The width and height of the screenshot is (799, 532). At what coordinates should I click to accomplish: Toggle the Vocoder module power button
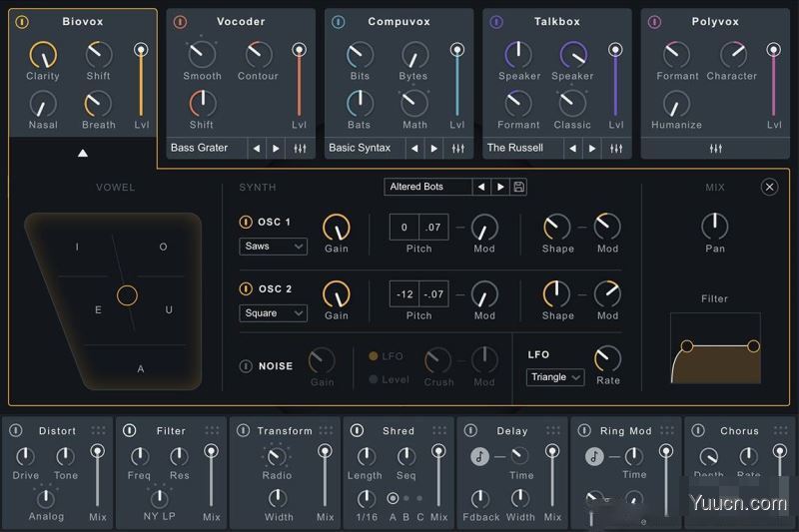180,22
